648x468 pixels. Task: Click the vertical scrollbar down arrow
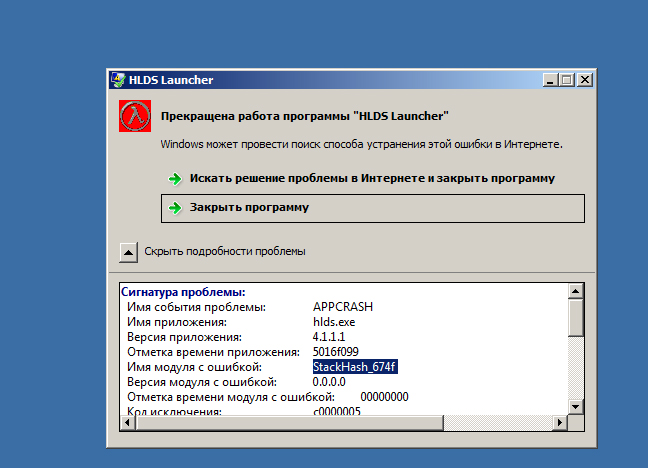coord(575,407)
